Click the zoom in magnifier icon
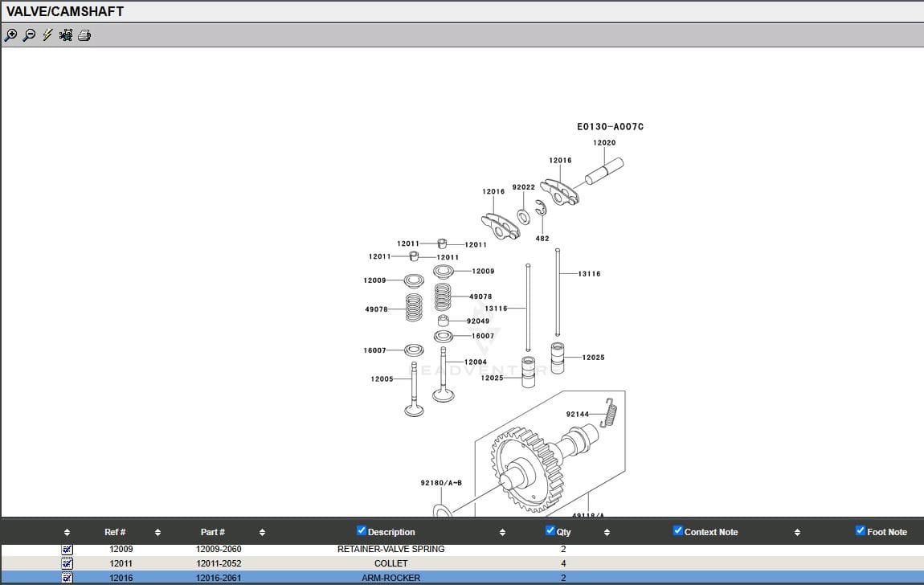924x585 pixels. (10, 35)
